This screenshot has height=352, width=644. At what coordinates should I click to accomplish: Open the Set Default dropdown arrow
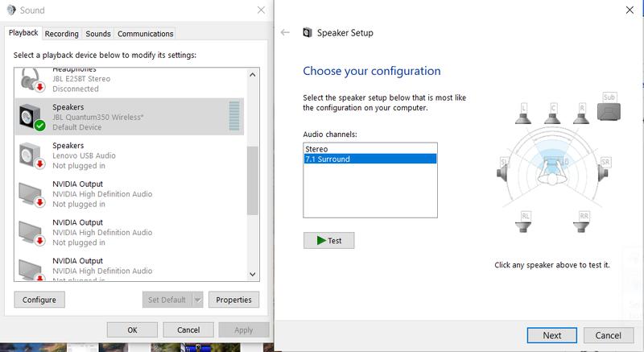coord(197,300)
